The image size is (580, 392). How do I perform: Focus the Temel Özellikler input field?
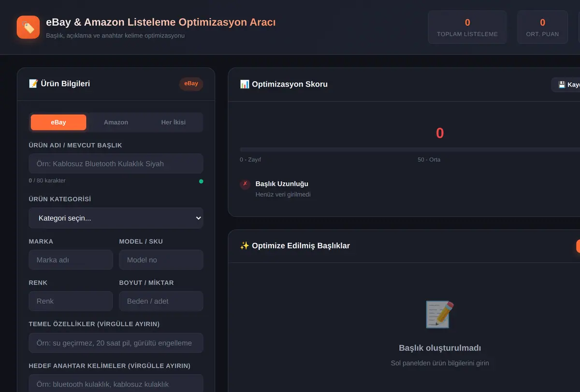116,343
